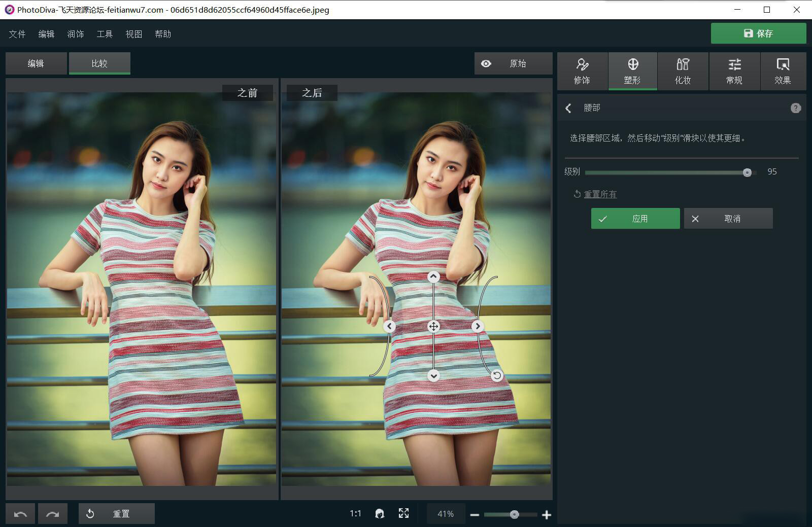
Task: Select the 1:1 zoom icon
Action: [355, 513]
